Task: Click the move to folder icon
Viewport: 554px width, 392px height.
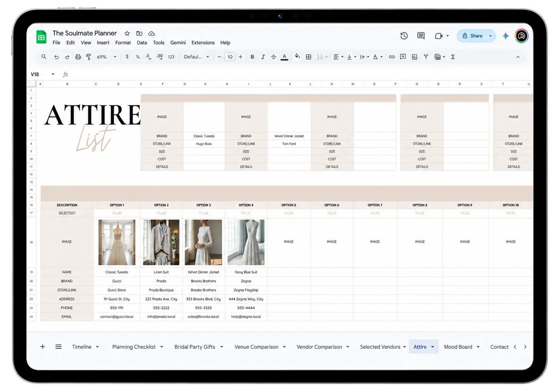Action: (139, 34)
